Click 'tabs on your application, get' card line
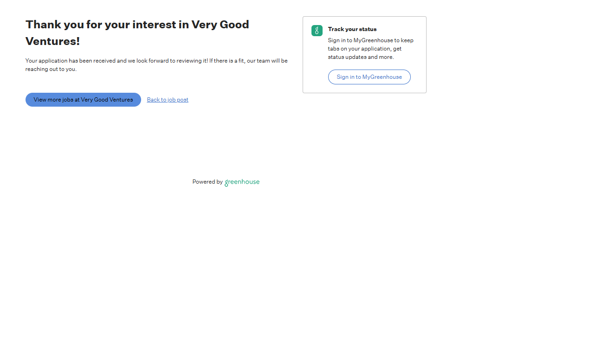The width and height of the screenshot is (602, 364). click(x=364, y=49)
